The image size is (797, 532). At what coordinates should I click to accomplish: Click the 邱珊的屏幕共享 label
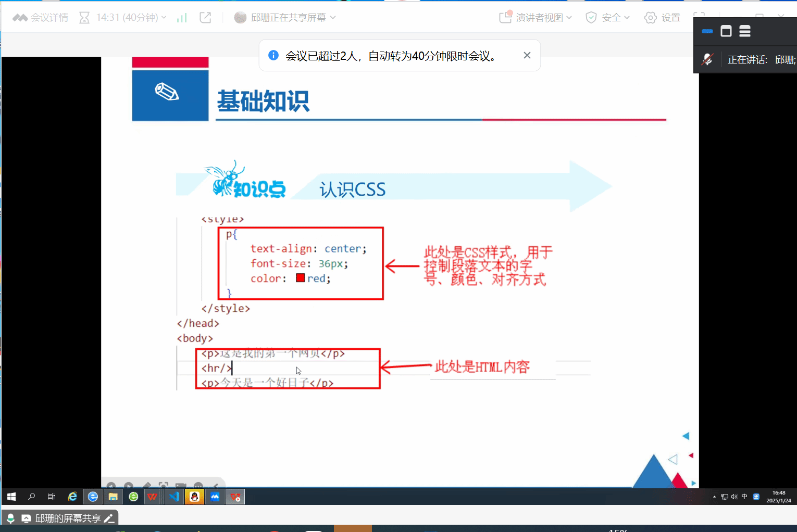click(68, 518)
